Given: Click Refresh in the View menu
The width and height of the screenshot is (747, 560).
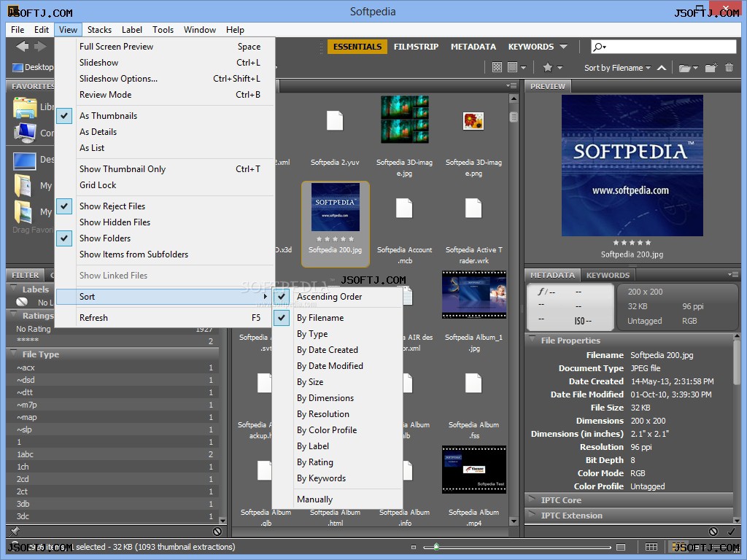Looking at the screenshot, I should (x=165, y=318).
